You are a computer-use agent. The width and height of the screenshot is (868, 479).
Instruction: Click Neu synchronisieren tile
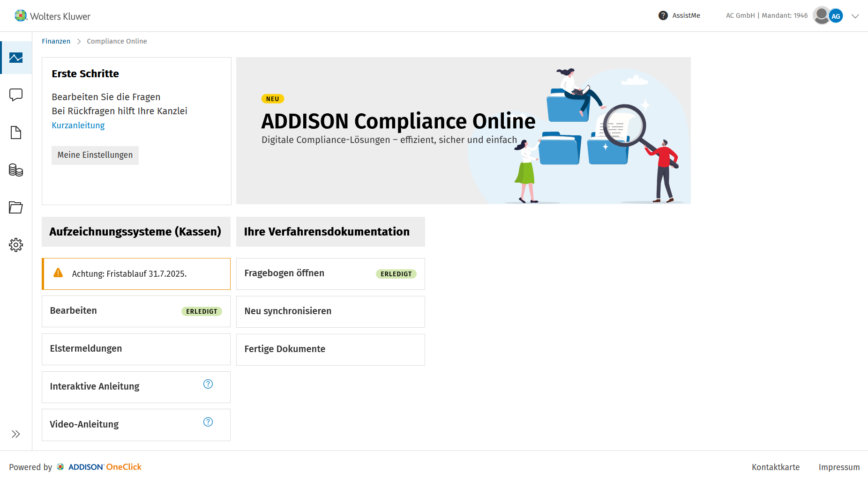point(330,312)
